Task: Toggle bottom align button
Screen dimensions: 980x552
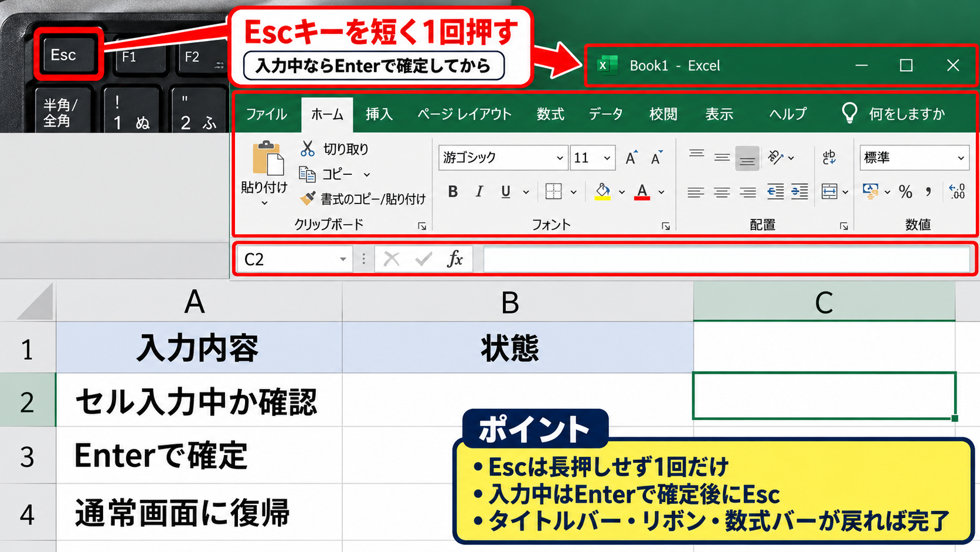Action: click(747, 158)
